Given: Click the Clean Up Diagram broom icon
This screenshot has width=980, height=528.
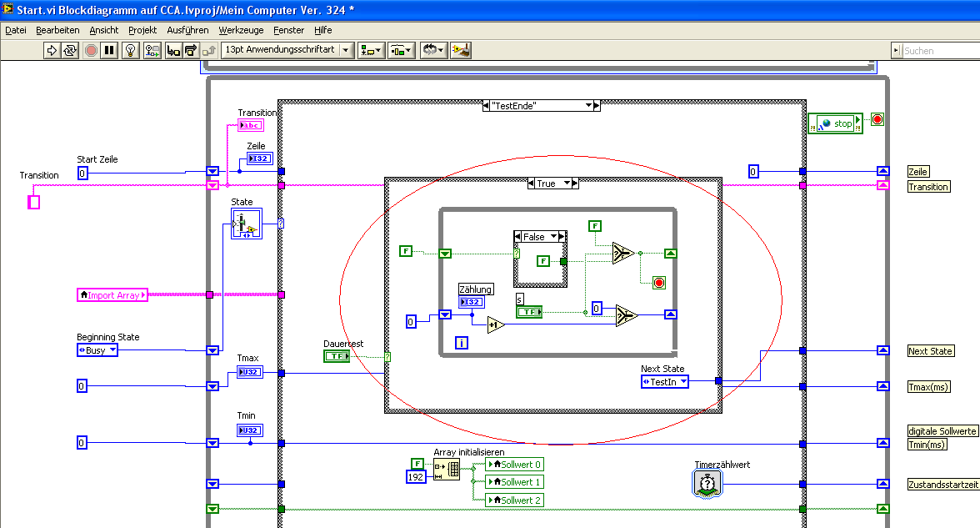Looking at the screenshot, I should 461,50.
